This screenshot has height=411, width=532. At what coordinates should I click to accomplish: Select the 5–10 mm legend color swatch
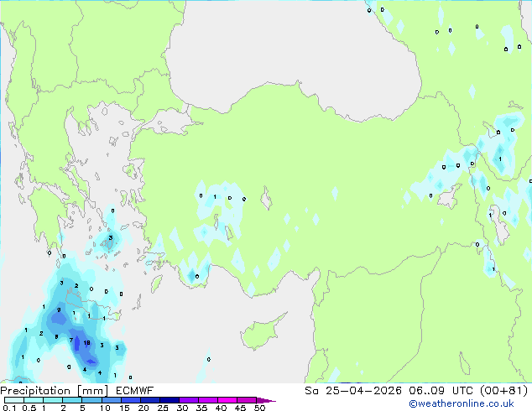(x=92, y=400)
